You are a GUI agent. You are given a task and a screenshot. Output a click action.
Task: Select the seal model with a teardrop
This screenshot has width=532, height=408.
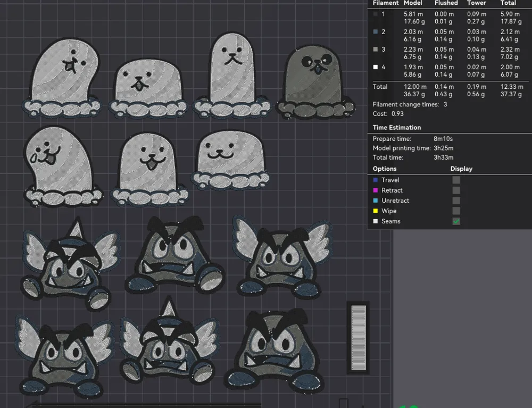point(63,166)
